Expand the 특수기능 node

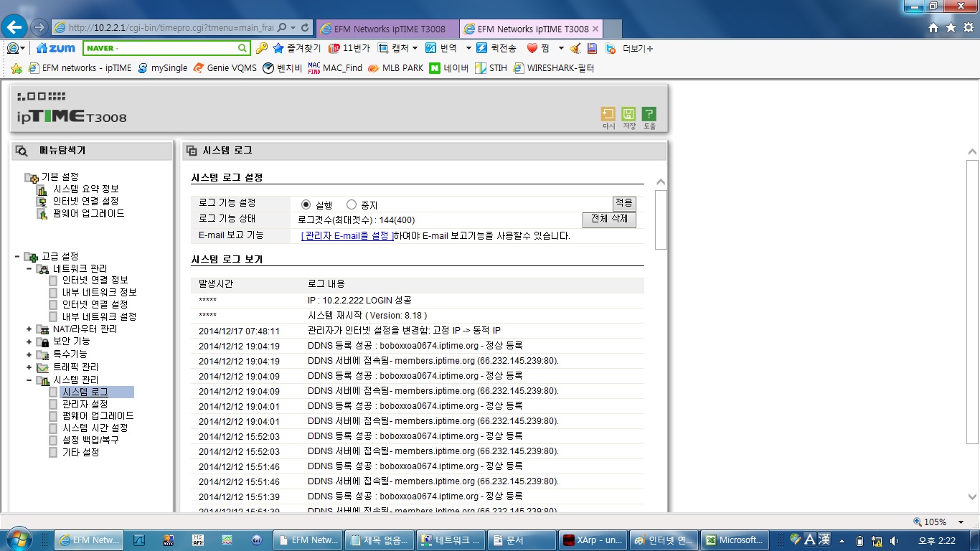(x=29, y=354)
